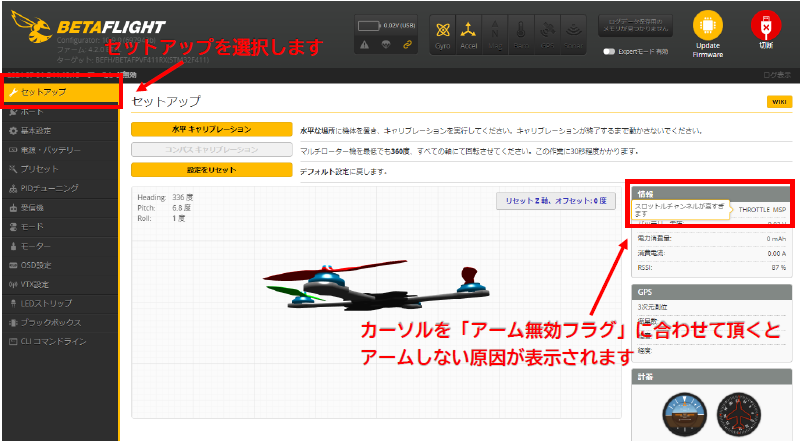Open the 受信機 receiver tab
Viewport: 800px width, 441px height.
(x=60, y=208)
